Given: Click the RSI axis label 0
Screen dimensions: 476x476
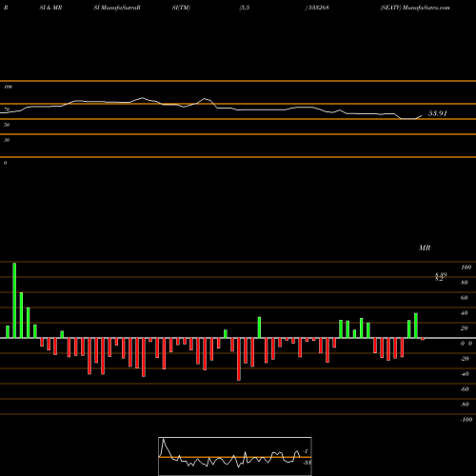Looking at the screenshot, I should coord(5,163).
